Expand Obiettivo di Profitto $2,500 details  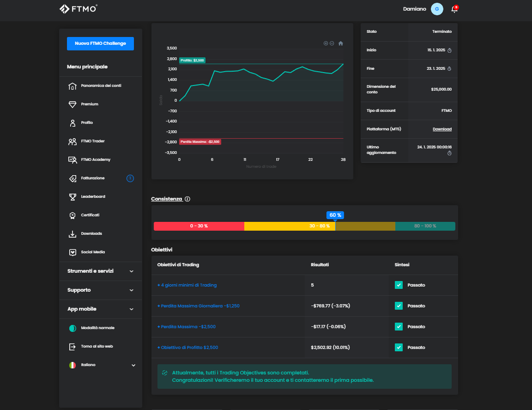coord(187,347)
